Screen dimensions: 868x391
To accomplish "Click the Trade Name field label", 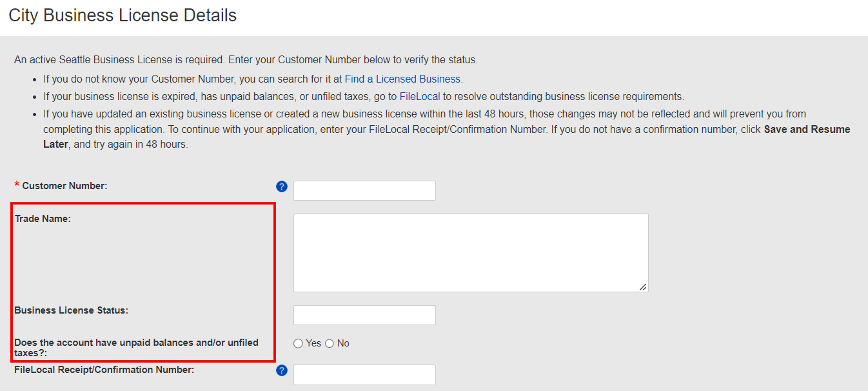I will pyautogui.click(x=43, y=218).
